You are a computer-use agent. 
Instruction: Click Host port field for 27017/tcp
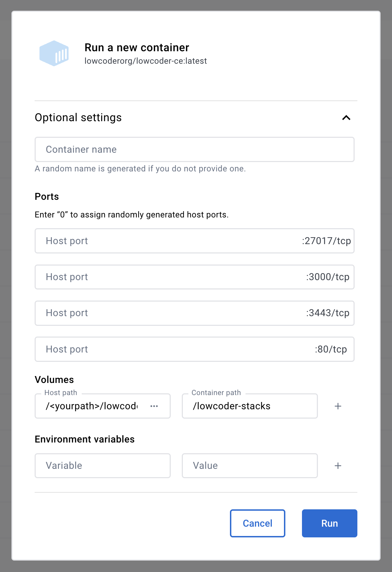(x=166, y=241)
